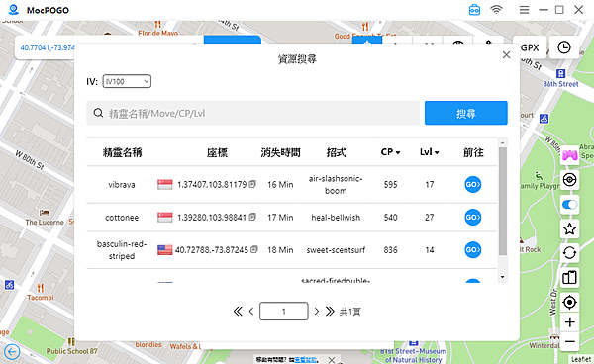Zoom in the map with plus button

(x=570, y=322)
